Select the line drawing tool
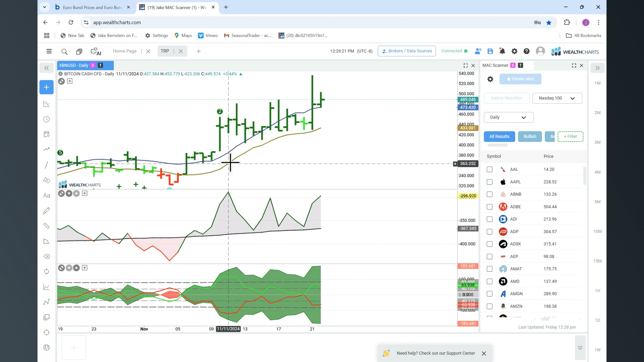 [47, 165]
